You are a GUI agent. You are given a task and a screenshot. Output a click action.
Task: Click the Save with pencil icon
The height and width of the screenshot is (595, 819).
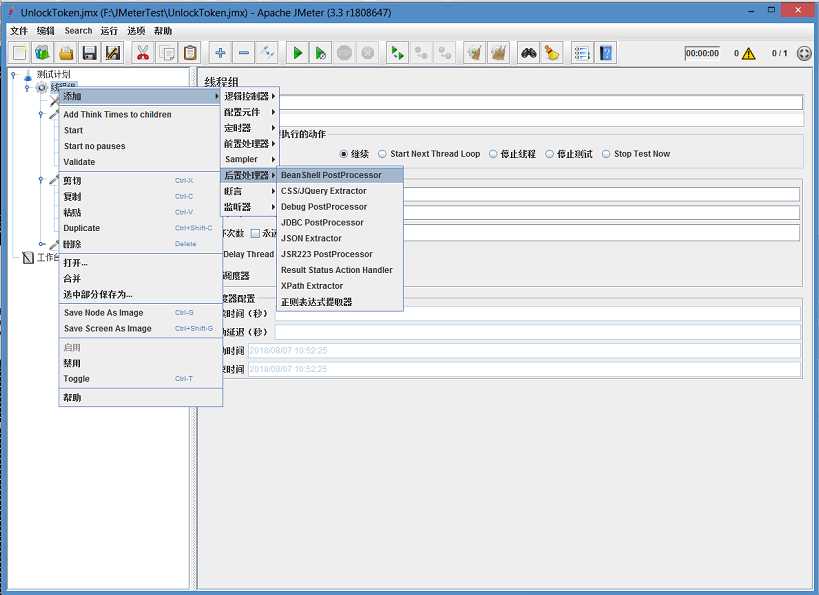click(x=113, y=53)
